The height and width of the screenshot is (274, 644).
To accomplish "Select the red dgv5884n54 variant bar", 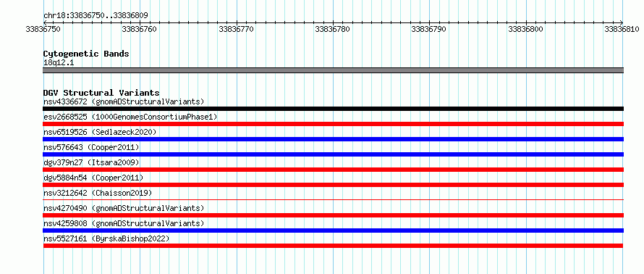I will coord(333,185).
